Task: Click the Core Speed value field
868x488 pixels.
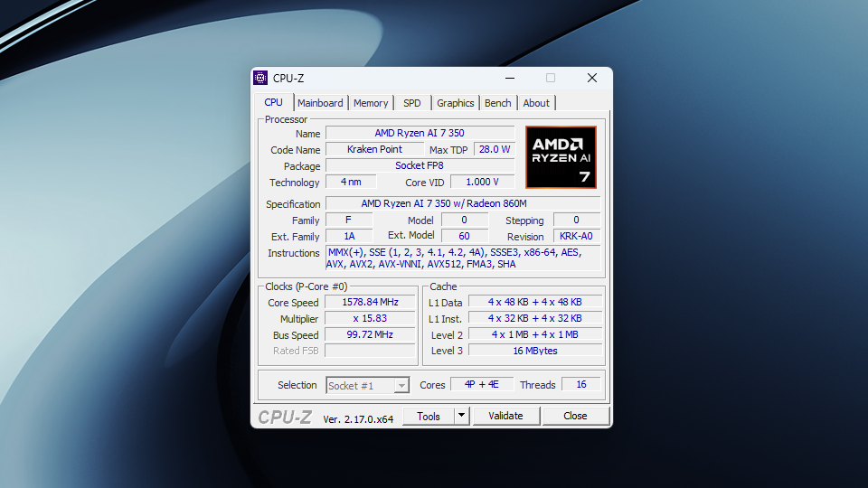Action: (x=370, y=303)
